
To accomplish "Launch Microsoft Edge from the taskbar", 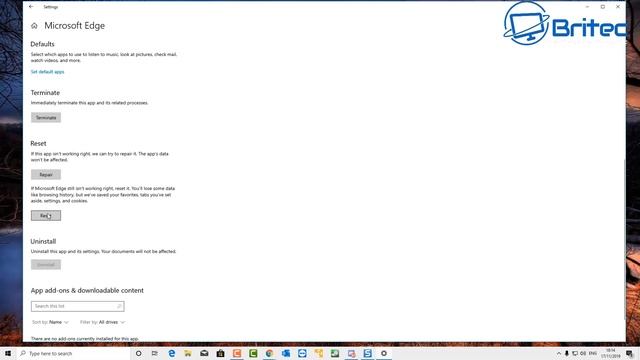I will tap(171, 353).
